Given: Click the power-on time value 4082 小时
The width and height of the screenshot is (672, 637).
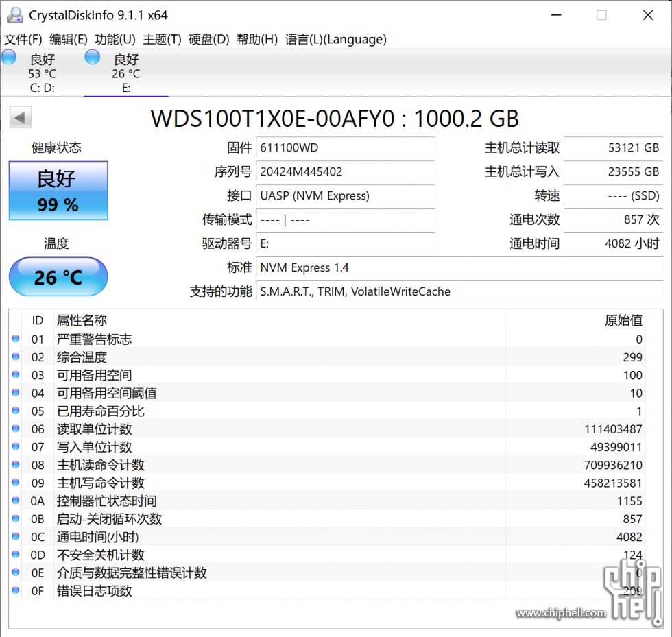Looking at the screenshot, I should pyautogui.click(x=613, y=244).
